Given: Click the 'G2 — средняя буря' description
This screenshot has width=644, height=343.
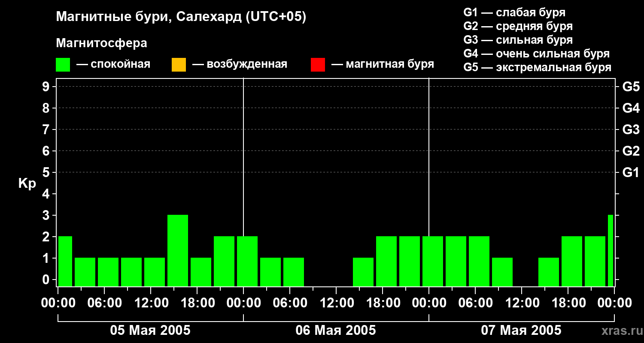Looking at the screenshot, I should [518, 26].
